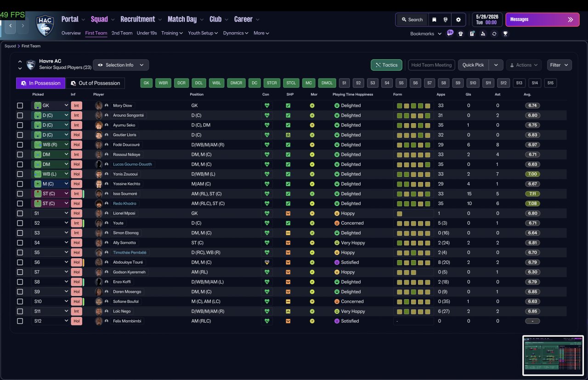588x380 pixels.
Task: Open the S1 picked dropdown for Lionel Mpasi
Action: coord(51,213)
